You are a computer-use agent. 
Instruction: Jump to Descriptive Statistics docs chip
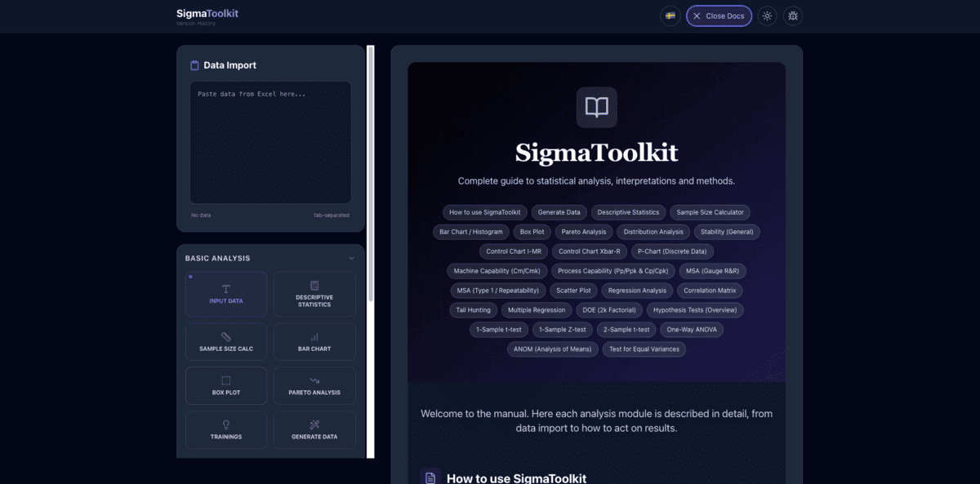coord(628,212)
